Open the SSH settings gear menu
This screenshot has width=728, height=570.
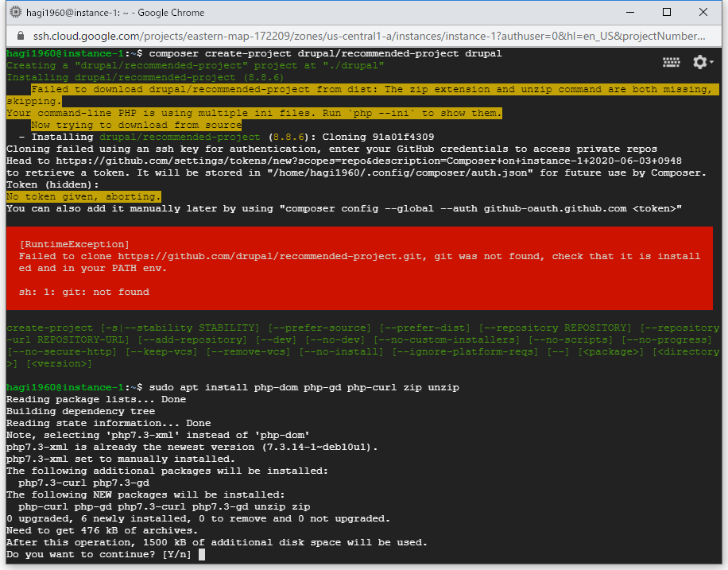(x=703, y=62)
